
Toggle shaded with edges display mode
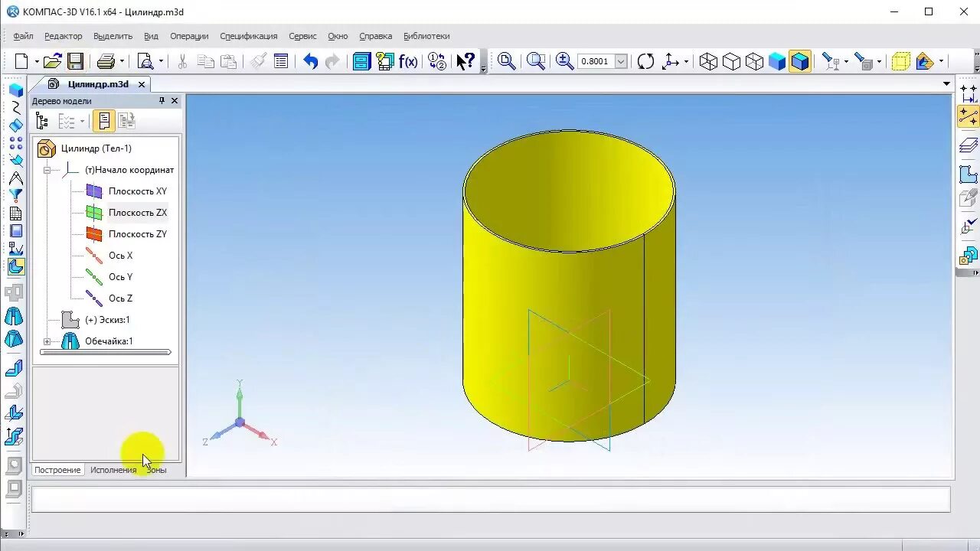point(800,62)
